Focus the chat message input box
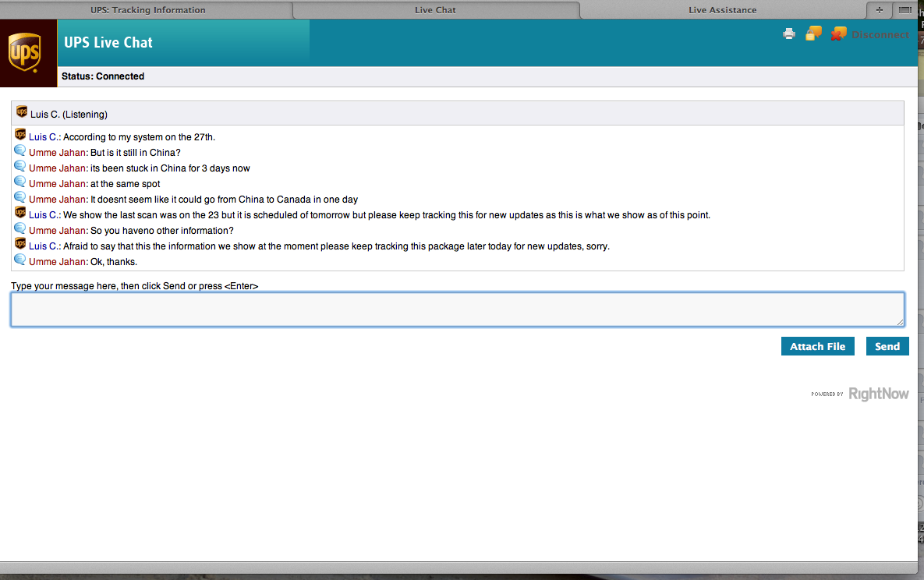The image size is (924, 580). coord(457,309)
